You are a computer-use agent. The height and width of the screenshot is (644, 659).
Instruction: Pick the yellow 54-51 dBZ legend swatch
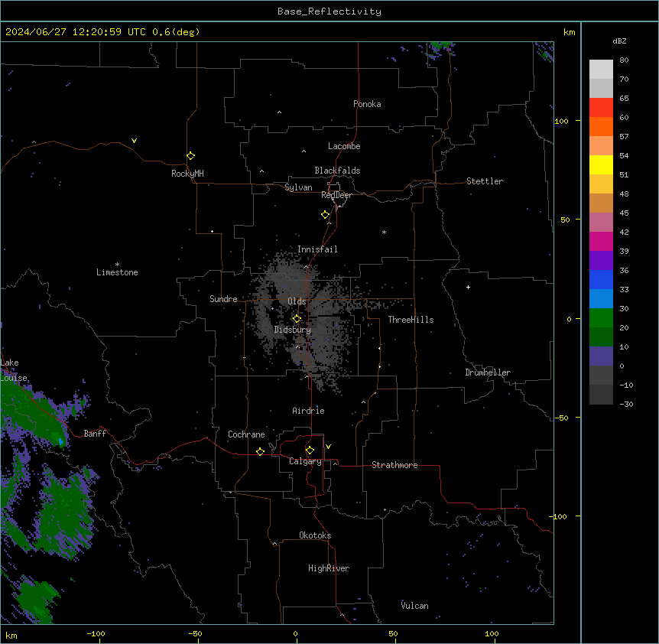tap(601, 164)
